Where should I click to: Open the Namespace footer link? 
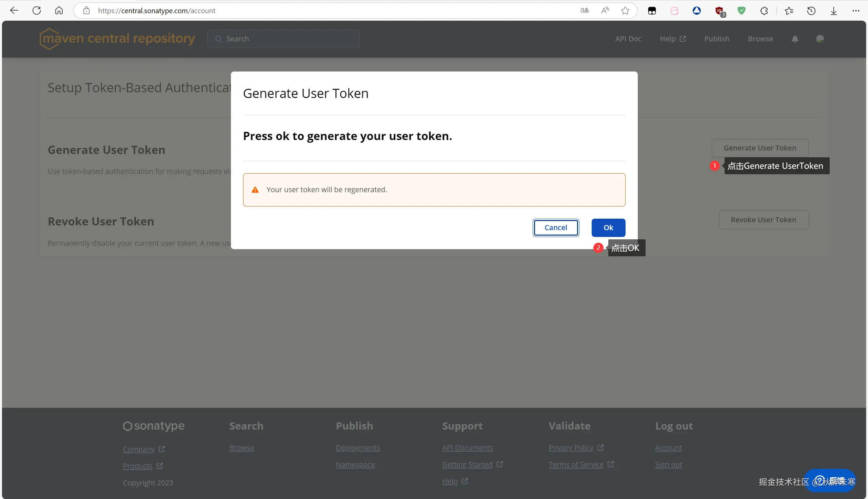[355, 464]
